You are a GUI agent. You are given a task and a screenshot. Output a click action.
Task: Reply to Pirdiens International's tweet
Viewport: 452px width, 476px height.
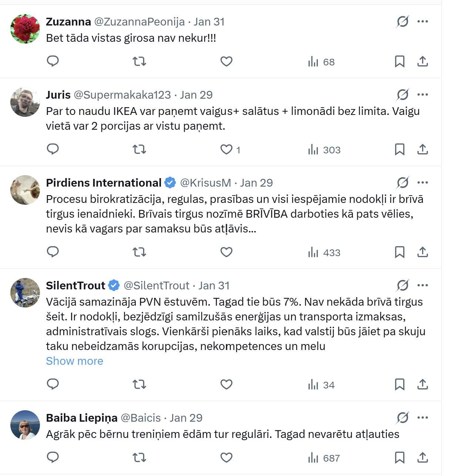(x=53, y=252)
